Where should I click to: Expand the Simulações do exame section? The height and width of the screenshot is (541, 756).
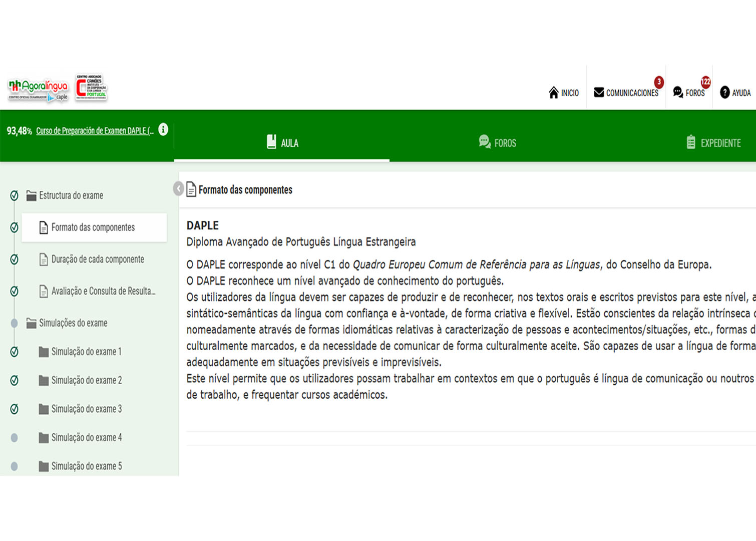tap(73, 323)
